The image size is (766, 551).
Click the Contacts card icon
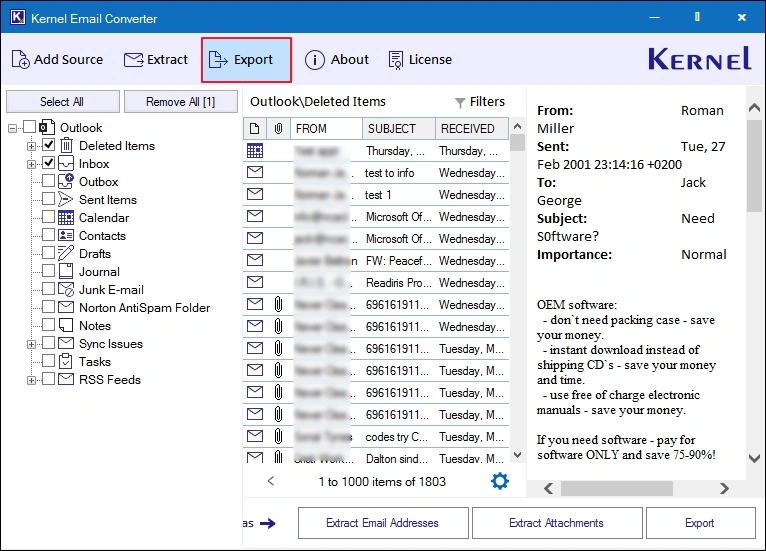pos(66,235)
